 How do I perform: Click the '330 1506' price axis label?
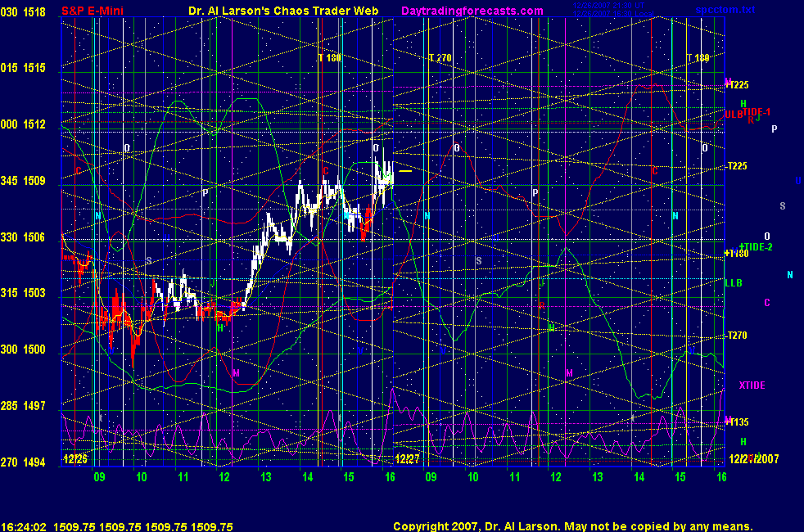point(23,237)
